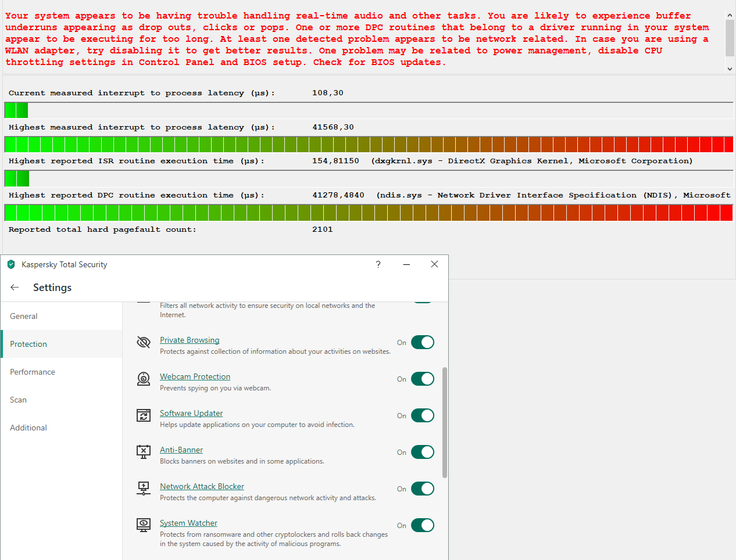The image size is (736, 560).
Task: Turn off Private Browsing toggle
Action: click(x=423, y=342)
